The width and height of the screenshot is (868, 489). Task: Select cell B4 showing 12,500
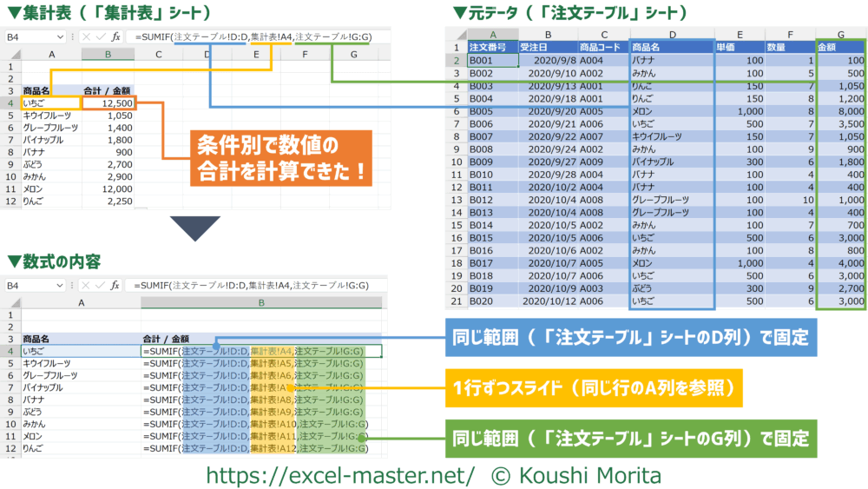pyautogui.click(x=108, y=102)
